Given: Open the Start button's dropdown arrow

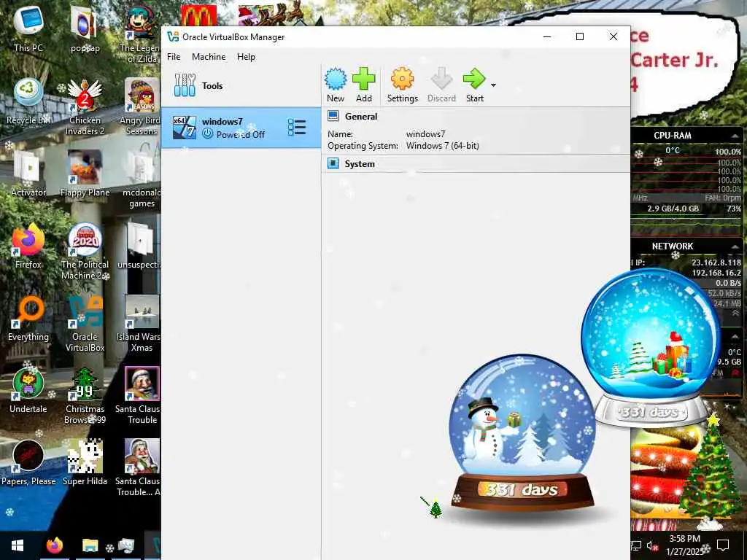Looking at the screenshot, I should pos(494,85).
